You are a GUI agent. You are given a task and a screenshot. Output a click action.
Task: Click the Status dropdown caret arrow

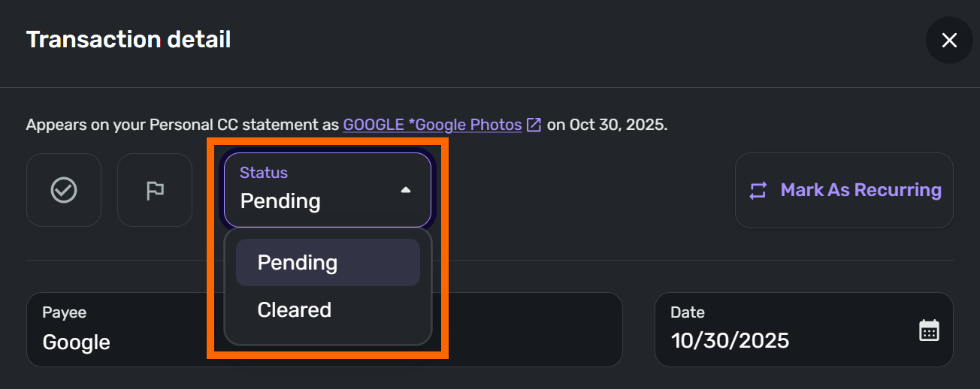[406, 191]
